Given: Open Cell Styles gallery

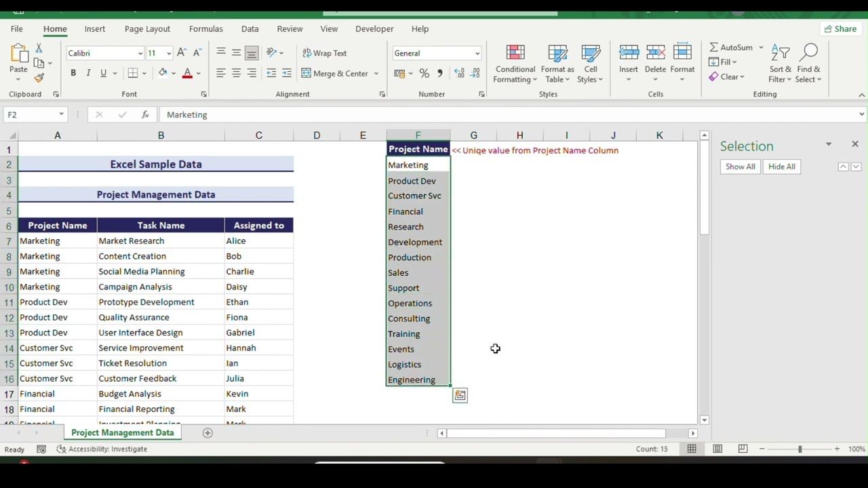Looking at the screenshot, I should coord(591,64).
